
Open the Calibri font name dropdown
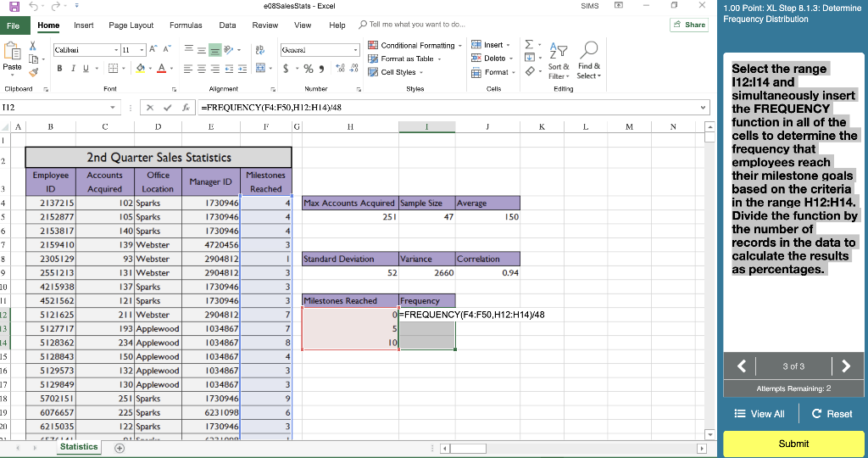coord(116,50)
